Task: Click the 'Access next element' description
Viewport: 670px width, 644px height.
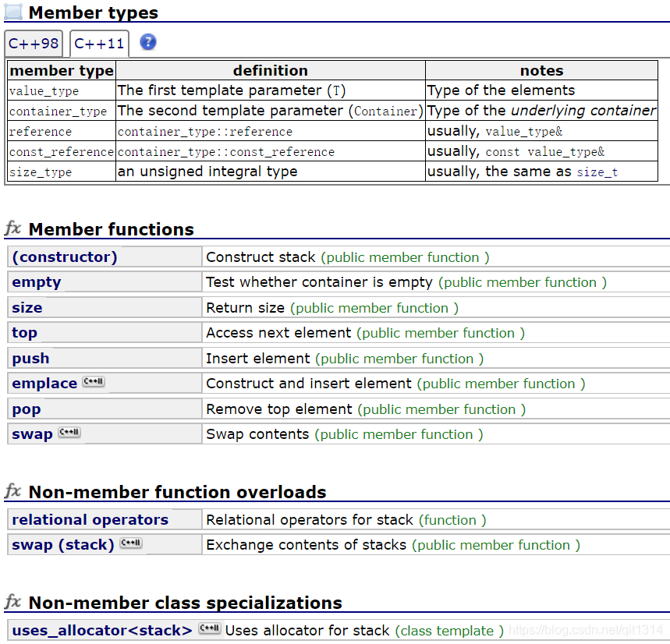Action: [278, 333]
